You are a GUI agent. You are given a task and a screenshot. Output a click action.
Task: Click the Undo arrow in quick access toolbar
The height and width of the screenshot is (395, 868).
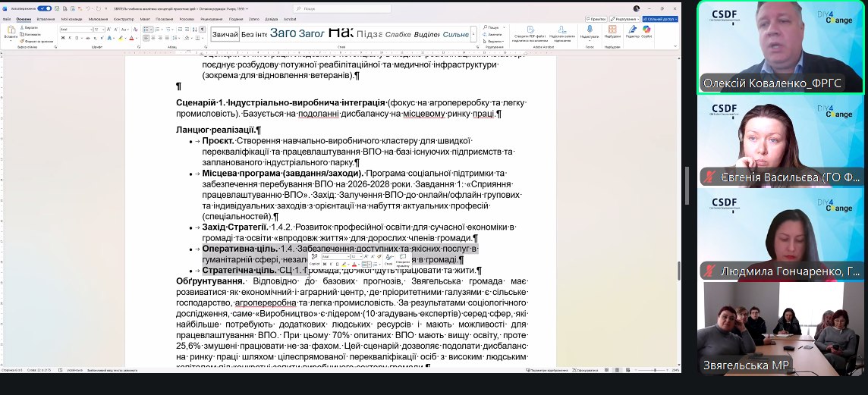[x=88, y=9]
